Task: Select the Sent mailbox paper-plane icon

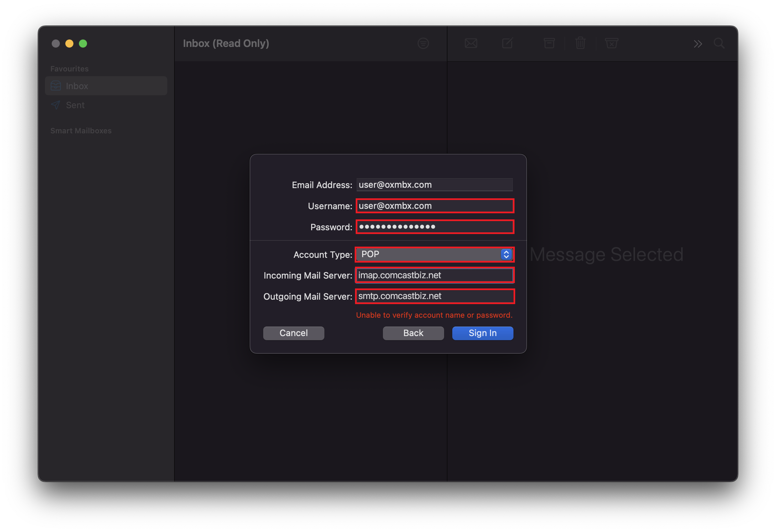Action: [55, 105]
